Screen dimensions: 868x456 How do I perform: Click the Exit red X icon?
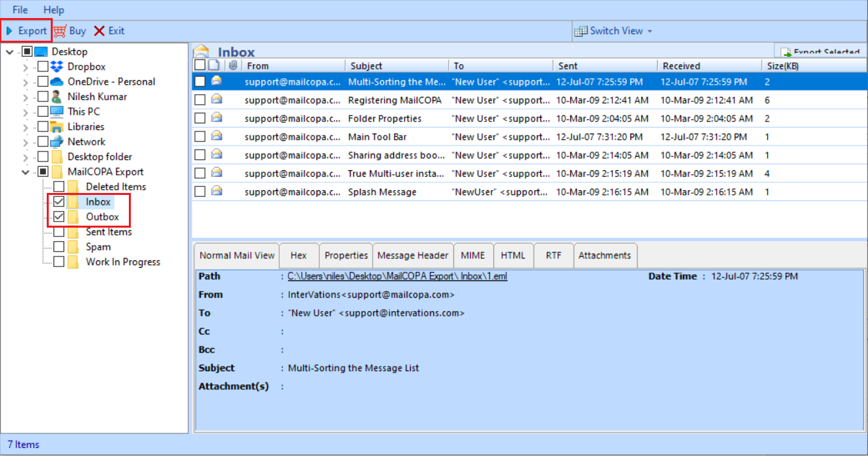[99, 31]
